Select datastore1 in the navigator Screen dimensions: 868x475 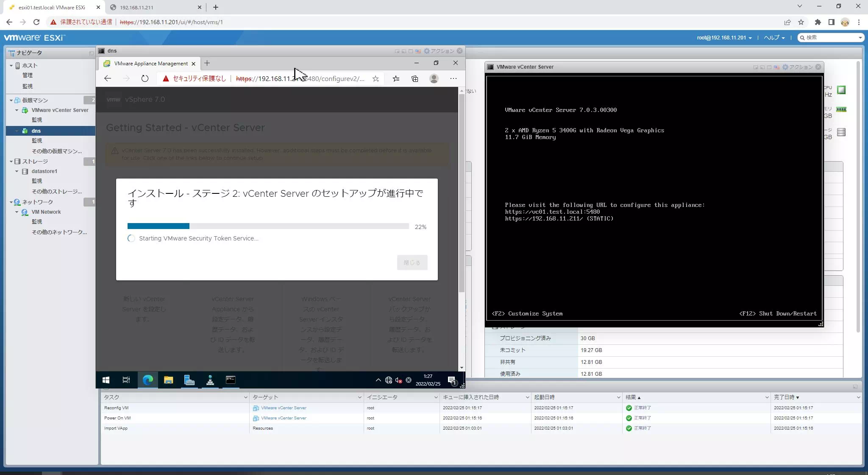(x=45, y=171)
